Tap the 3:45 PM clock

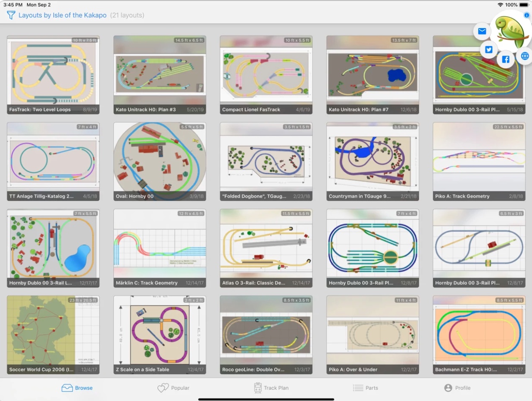point(12,5)
